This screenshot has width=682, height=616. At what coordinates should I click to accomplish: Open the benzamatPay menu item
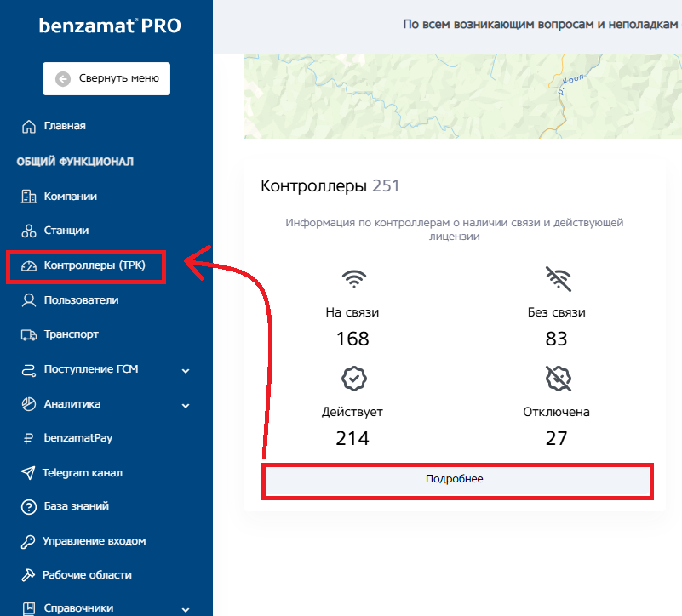click(x=77, y=438)
